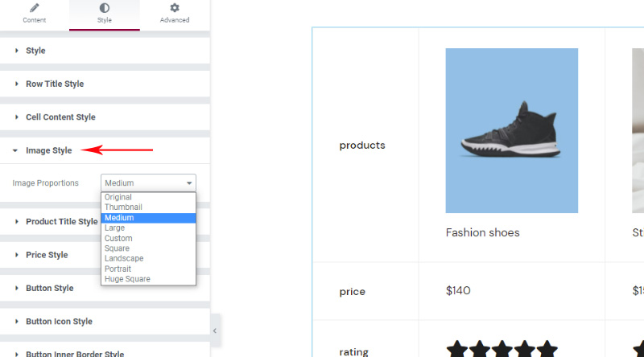Expand the Row Title Style section
The width and height of the screenshot is (644, 357).
tap(54, 84)
